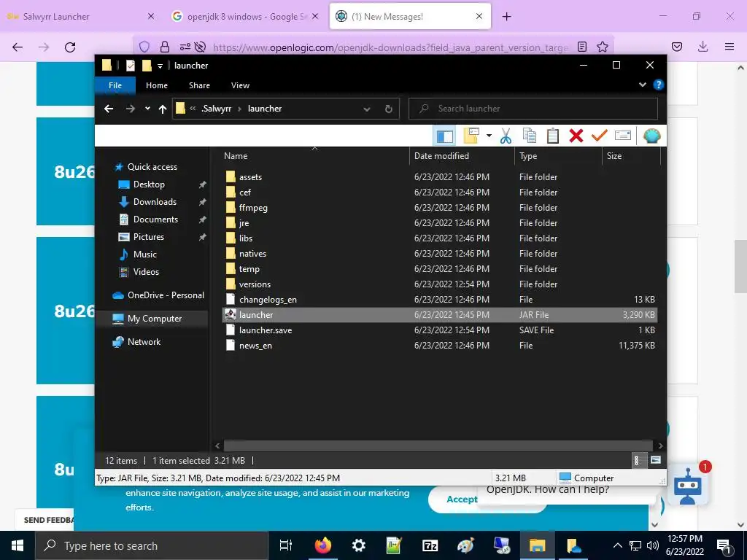
Task: Open Firefox application menu
Action: (x=729, y=47)
